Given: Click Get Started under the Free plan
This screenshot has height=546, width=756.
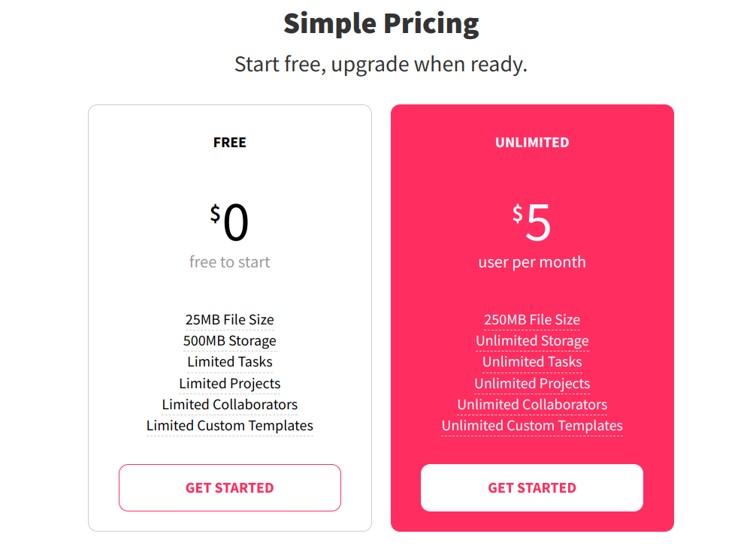Looking at the screenshot, I should coord(229,487).
